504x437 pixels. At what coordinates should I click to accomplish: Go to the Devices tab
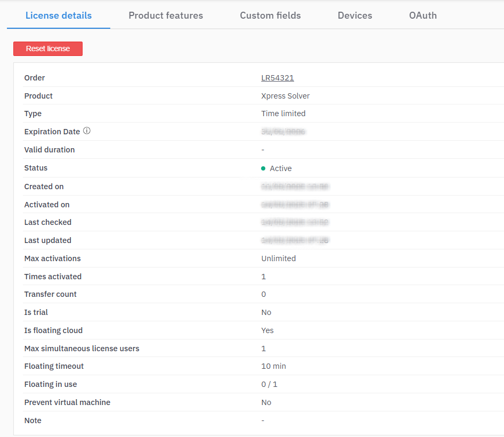click(x=355, y=15)
